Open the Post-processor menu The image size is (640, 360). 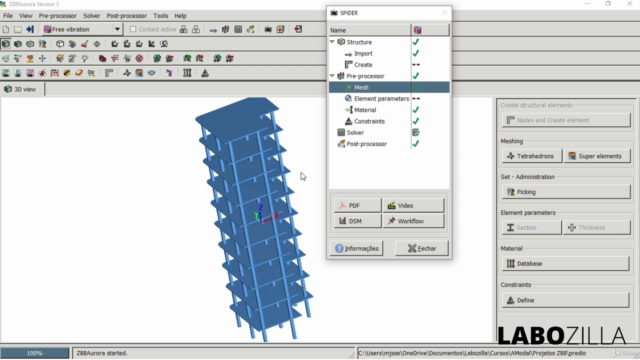point(127,16)
